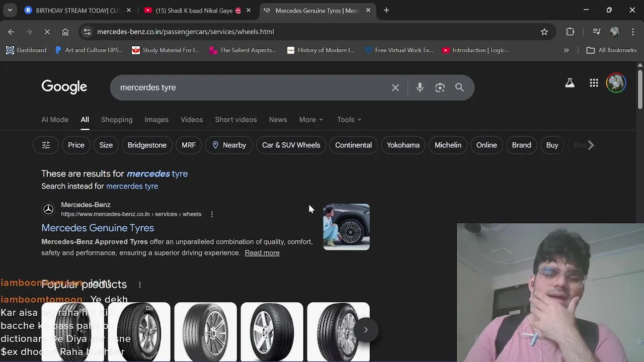The height and width of the screenshot is (362, 644).
Task: Select the MRF filter chip
Action: tap(189, 145)
